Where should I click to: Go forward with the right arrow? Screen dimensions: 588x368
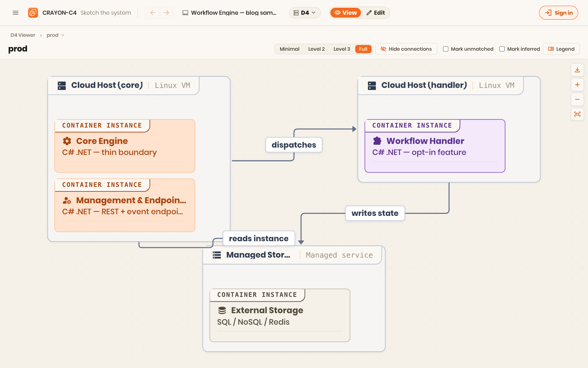click(x=167, y=13)
